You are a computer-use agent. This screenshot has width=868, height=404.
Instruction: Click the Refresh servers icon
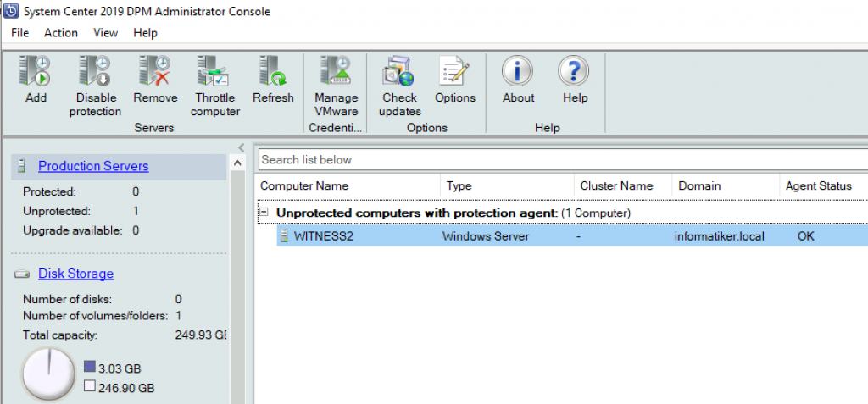272,71
